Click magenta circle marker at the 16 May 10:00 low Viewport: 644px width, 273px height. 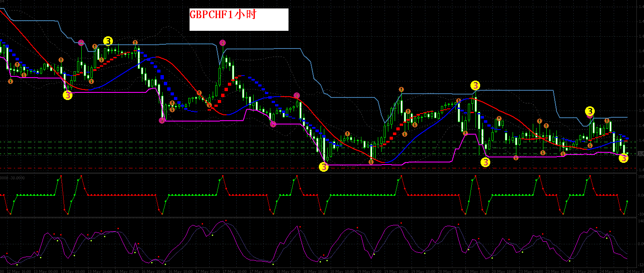pyautogui.click(x=162, y=121)
